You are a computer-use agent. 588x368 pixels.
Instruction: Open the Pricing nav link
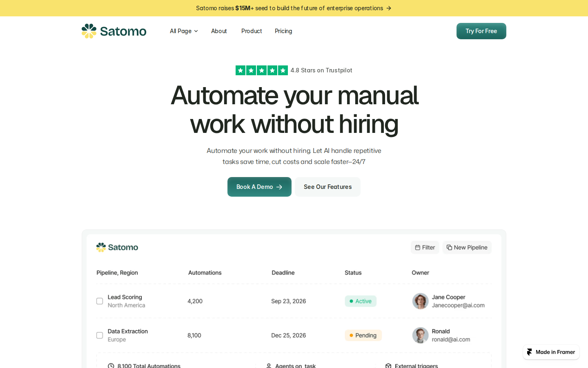point(283,31)
